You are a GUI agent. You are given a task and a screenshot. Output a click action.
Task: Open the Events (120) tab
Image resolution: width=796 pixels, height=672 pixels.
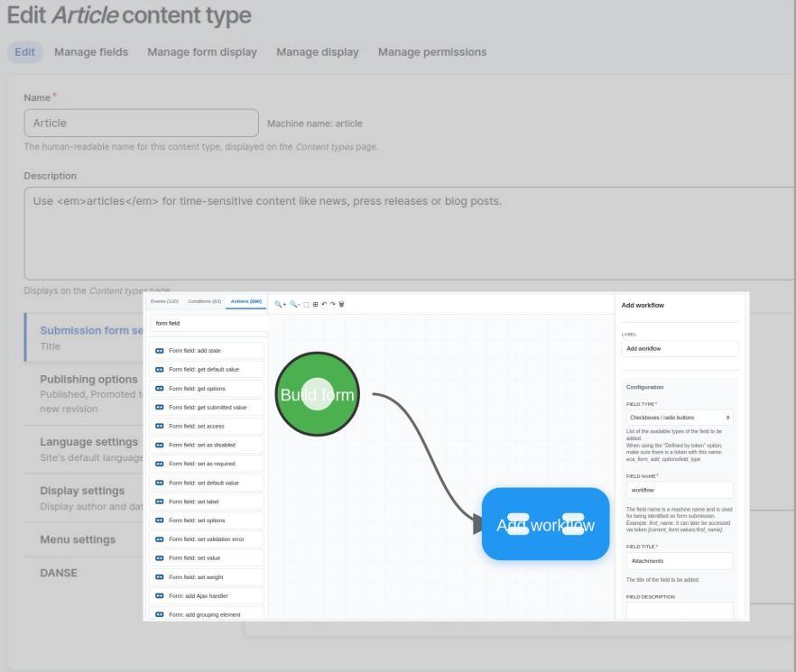tap(166, 303)
